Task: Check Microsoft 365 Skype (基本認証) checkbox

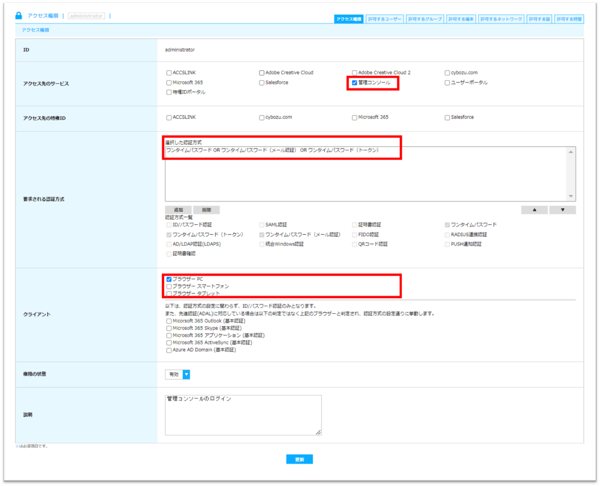Action: pos(169,328)
